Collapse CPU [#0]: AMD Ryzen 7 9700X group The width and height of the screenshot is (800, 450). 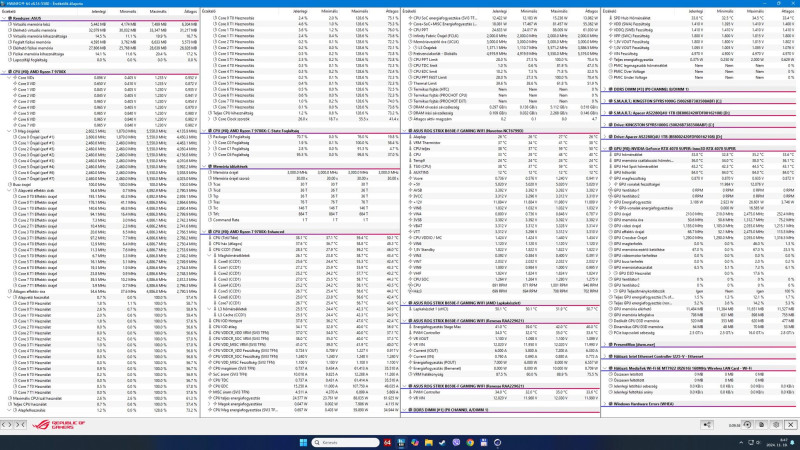click(4, 72)
